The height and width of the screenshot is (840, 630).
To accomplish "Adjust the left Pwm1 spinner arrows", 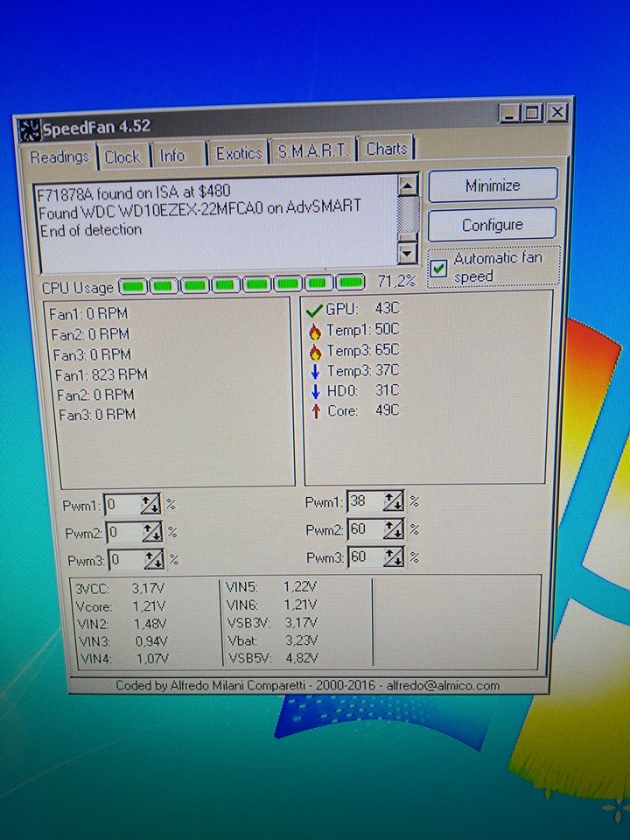I will coord(150,505).
